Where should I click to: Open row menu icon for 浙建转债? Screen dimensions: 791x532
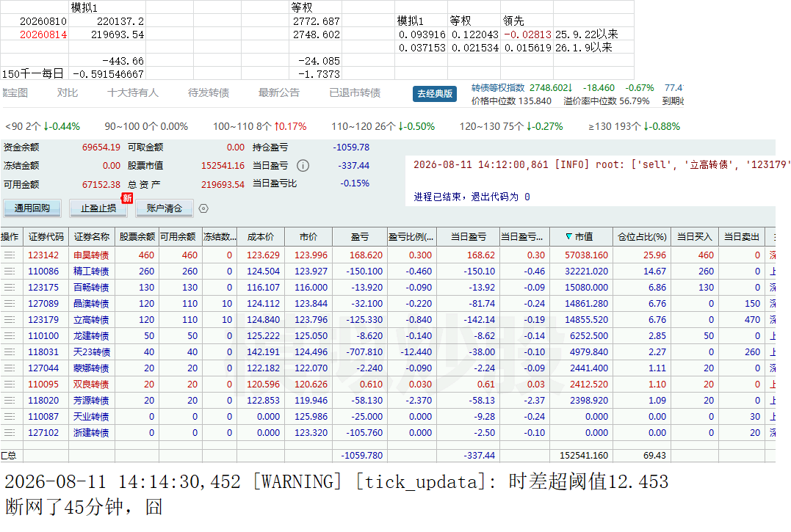10,433
